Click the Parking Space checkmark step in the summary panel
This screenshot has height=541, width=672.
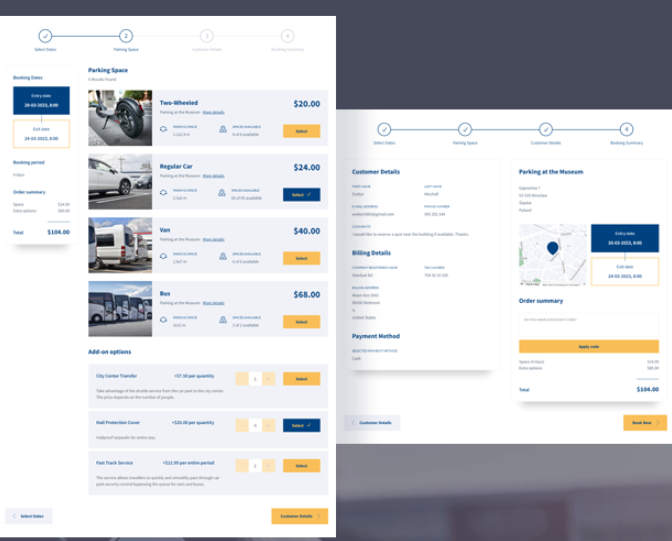point(465,129)
